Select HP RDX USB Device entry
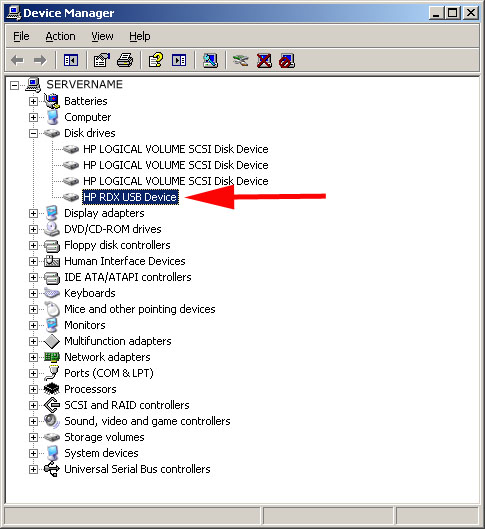The image size is (485, 529). click(x=130, y=197)
